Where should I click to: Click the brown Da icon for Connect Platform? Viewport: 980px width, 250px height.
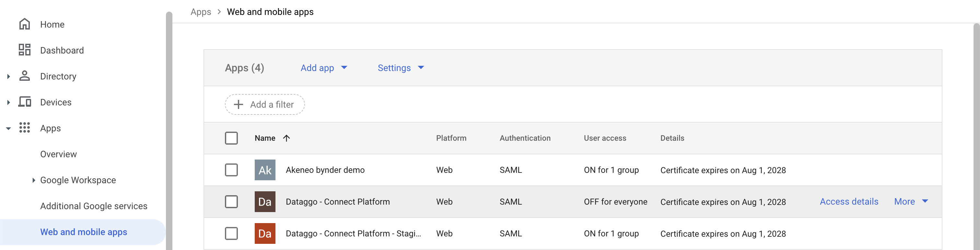point(265,202)
